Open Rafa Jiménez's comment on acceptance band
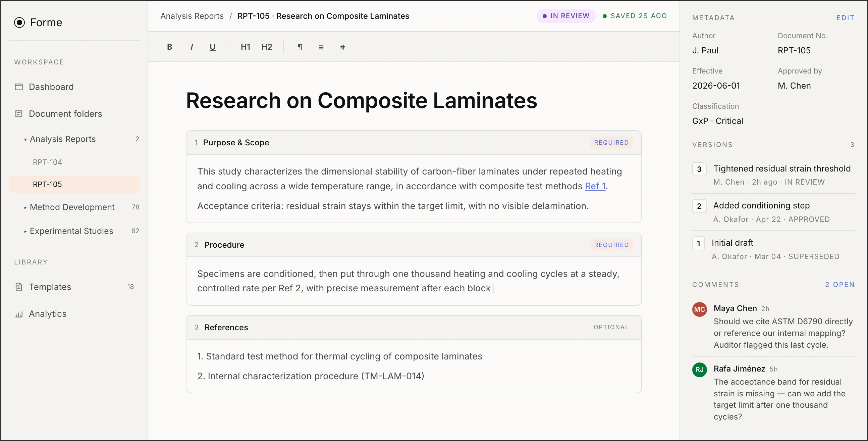Image resolution: width=868 pixels, height=441 pixels. pyautogui.click(x=779, y=399)
